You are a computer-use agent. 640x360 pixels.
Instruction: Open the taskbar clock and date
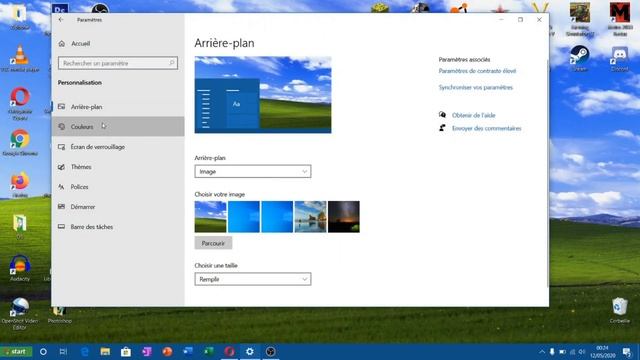602,351
